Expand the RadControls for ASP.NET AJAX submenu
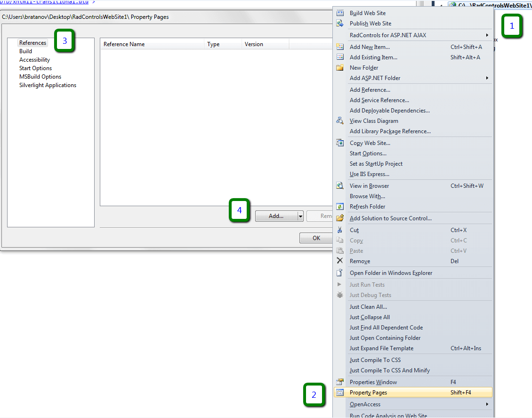The height and width of the screenshot is (418, 532). tap(487, 35)
